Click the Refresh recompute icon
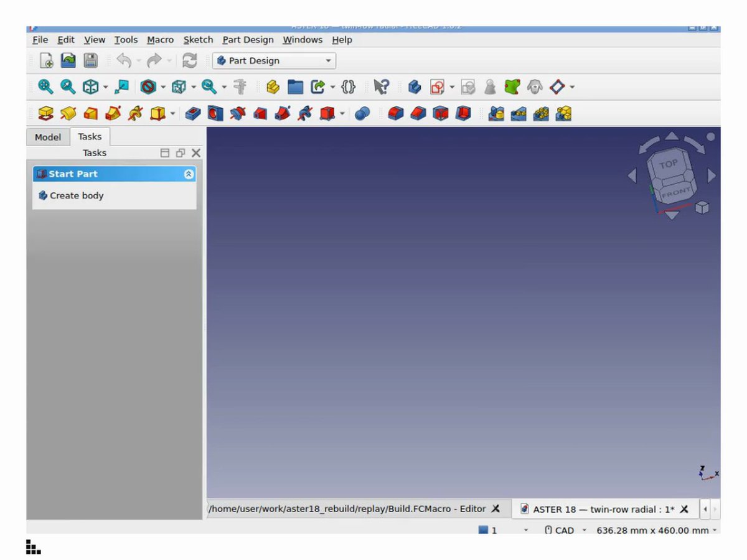The image size is (747, 560). 189,60
